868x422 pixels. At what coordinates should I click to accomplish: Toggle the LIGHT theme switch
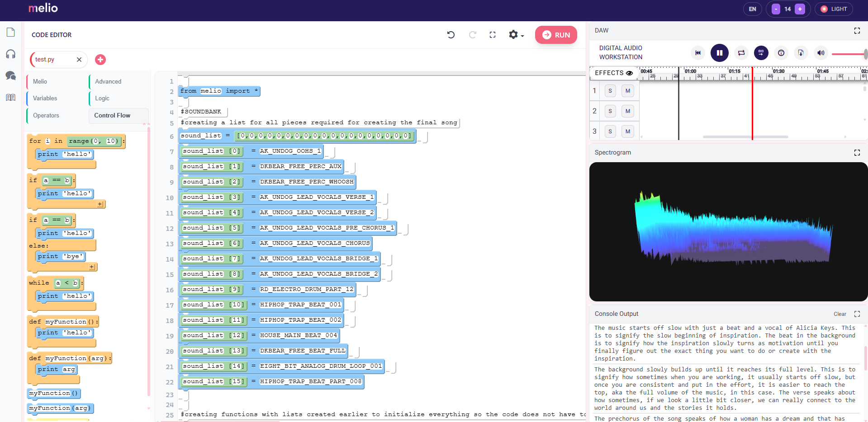tap(834, 9)
